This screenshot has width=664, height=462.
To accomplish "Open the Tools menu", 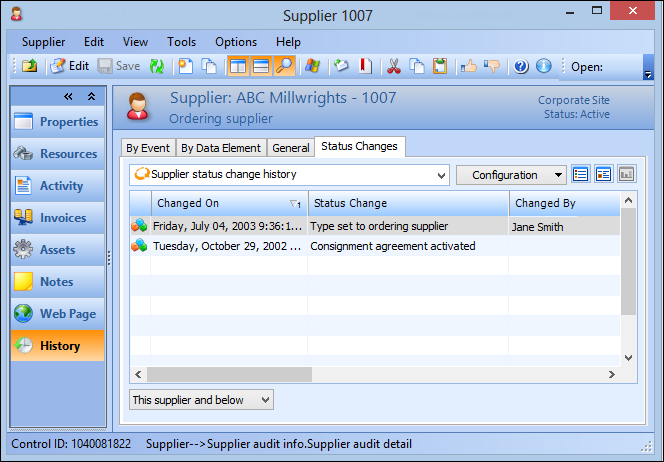I will pos(181,42).
